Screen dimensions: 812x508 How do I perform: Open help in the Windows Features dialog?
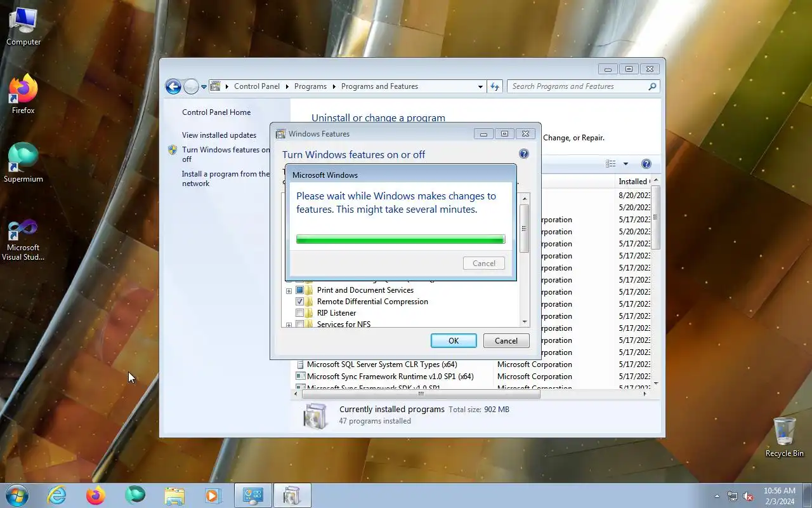[x=524, y=154]
